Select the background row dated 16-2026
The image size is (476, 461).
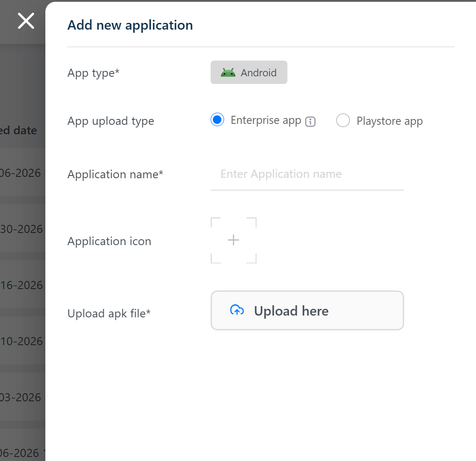pos(22,285)
